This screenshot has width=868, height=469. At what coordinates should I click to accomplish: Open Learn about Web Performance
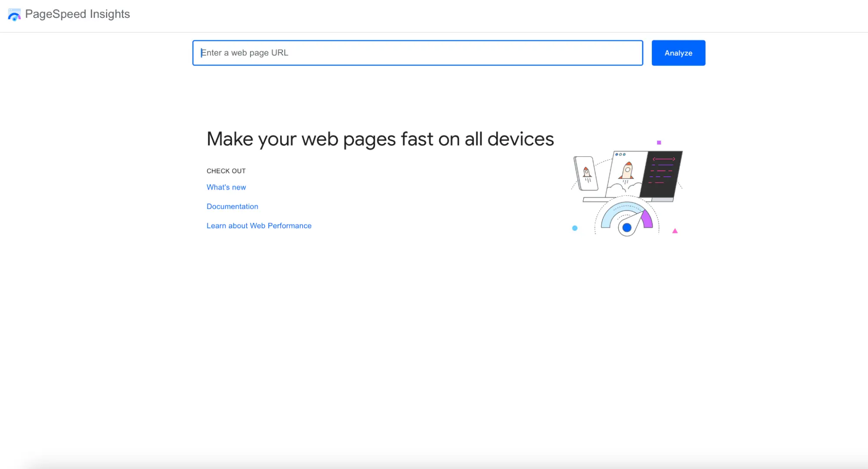(x=259, y=225)
